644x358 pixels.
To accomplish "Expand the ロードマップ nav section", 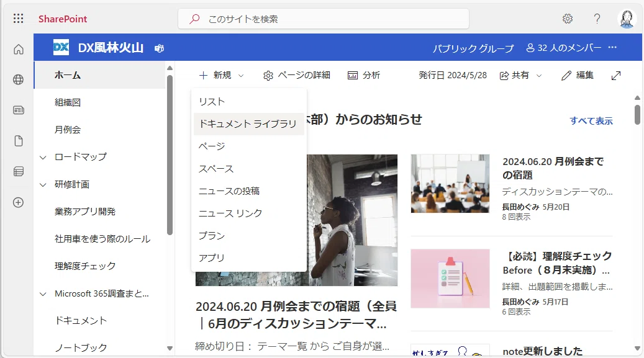I will (43, 157).
